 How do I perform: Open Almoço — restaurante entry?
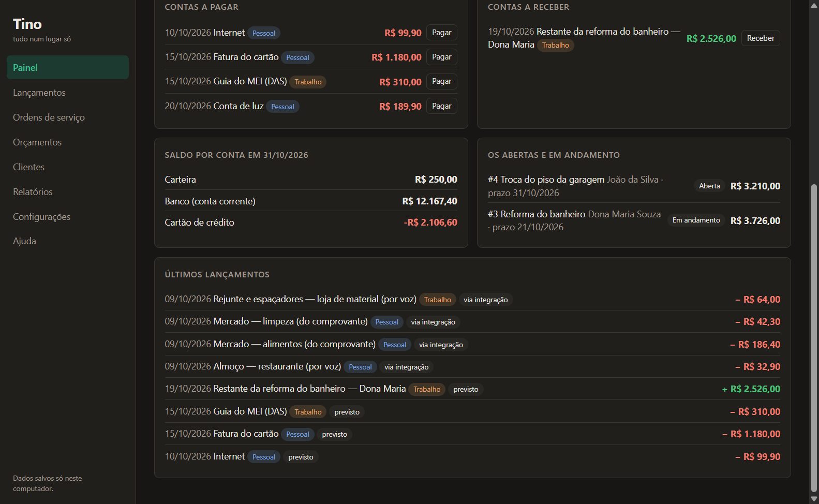472,366
